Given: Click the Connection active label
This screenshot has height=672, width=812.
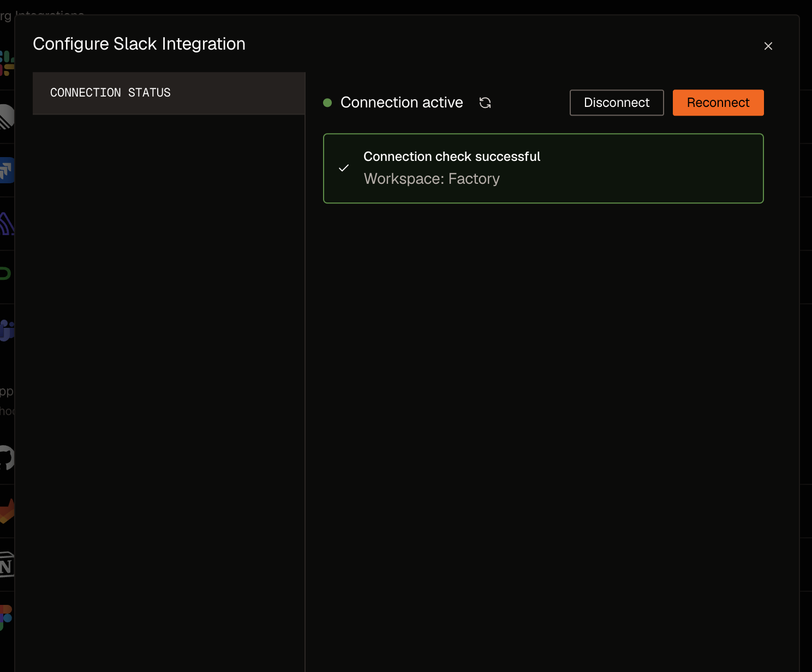Looking at the screenshot, I should 402,103.
